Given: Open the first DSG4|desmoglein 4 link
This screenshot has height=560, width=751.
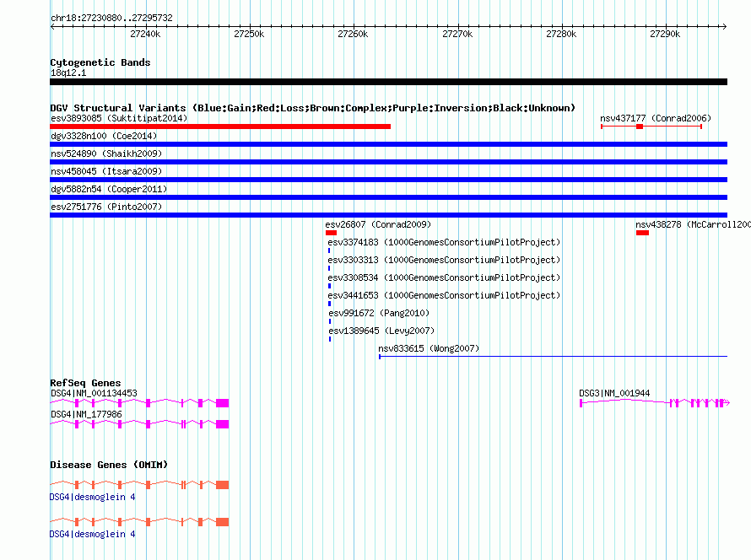Looking at the screenshot, I should point(93,497).
